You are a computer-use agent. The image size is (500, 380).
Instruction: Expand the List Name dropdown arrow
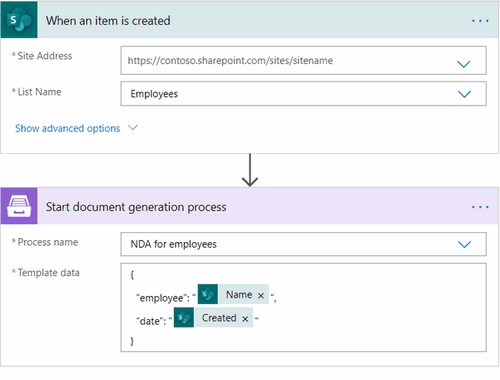tap(464, 94)
